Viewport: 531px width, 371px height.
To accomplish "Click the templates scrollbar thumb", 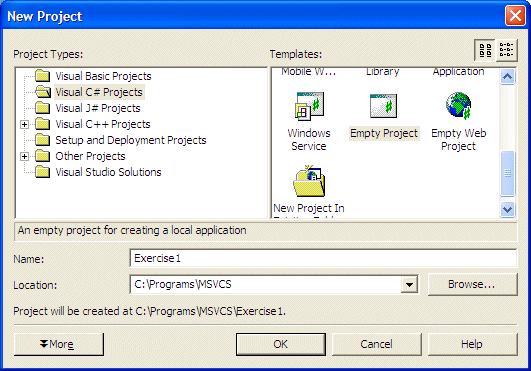I will coord(507,173).
